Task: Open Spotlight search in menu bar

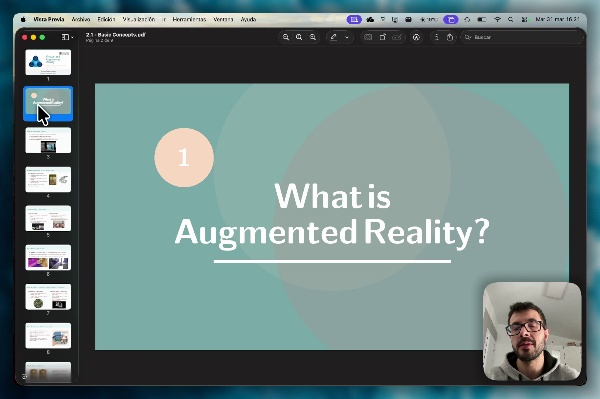Action: pos(510,19)
